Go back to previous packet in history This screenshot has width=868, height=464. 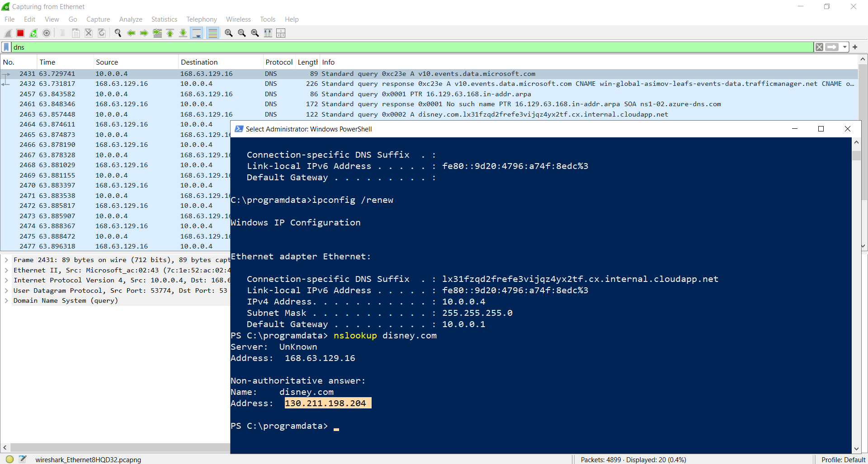pos(131,33)
